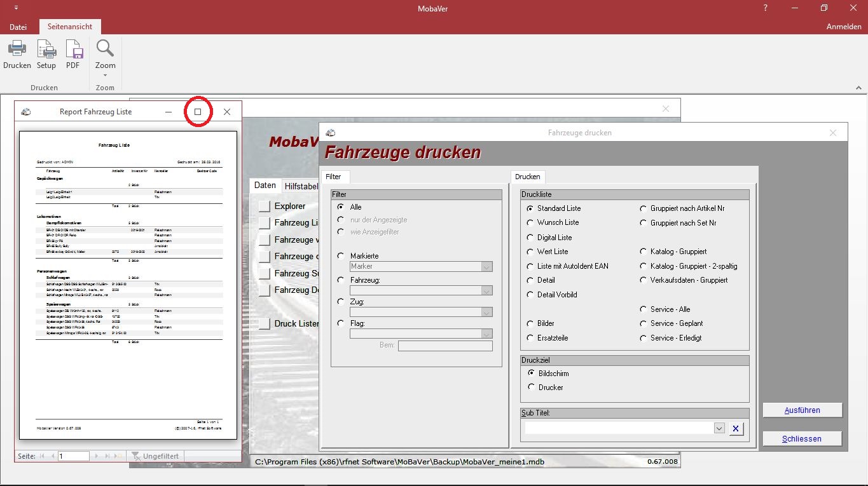Choose the Service - Geplant option
This screenshot has width=868, height=486.
pos(644,323)
